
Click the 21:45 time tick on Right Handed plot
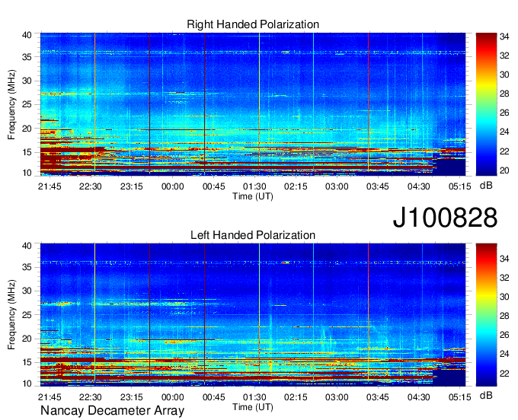tap(50, 186)
